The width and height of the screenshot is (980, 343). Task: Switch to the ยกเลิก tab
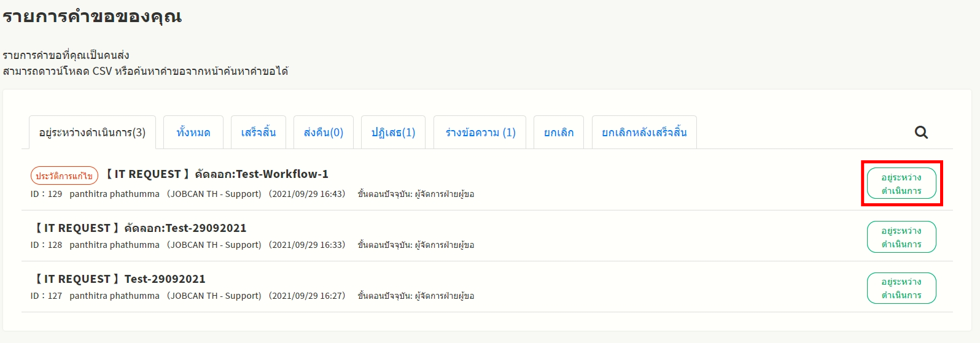click(559, 133)
